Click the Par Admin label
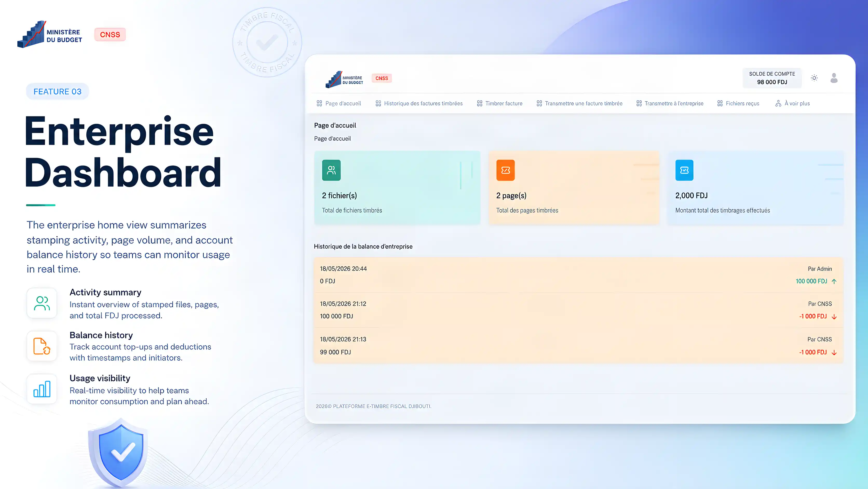The width and height of the screenshot is (868, 489). [820, 269]
